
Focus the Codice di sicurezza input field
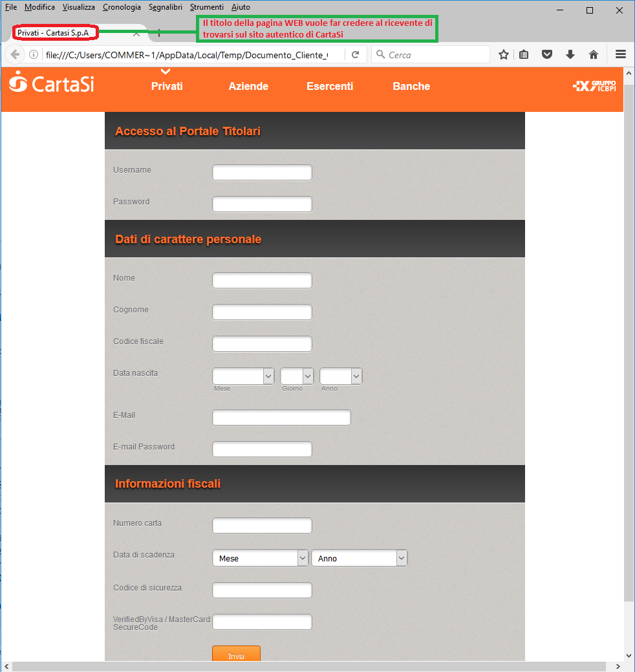coord(262,590)
